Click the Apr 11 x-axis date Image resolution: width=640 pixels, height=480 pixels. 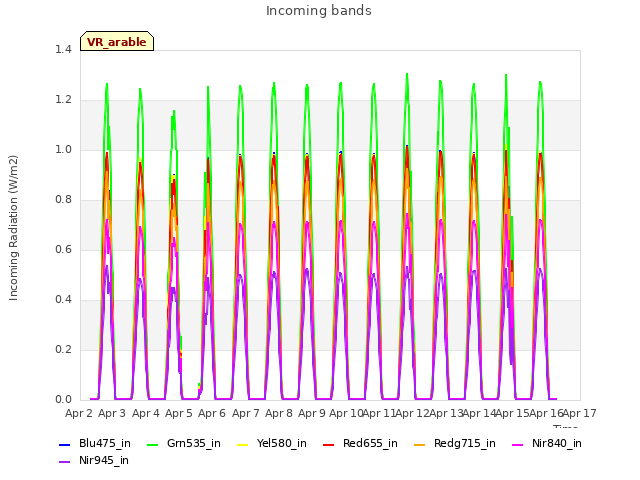379,413
